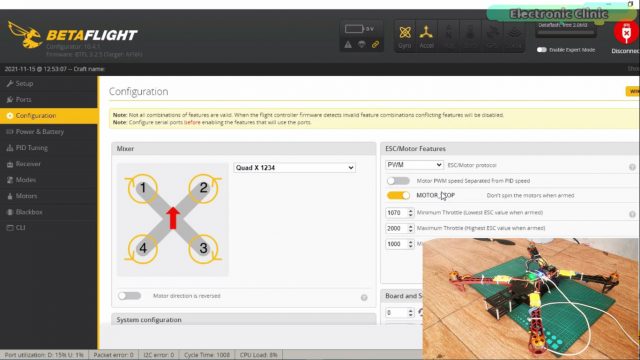Click the System configuration header
640x360 pixels.
[244, 319]
